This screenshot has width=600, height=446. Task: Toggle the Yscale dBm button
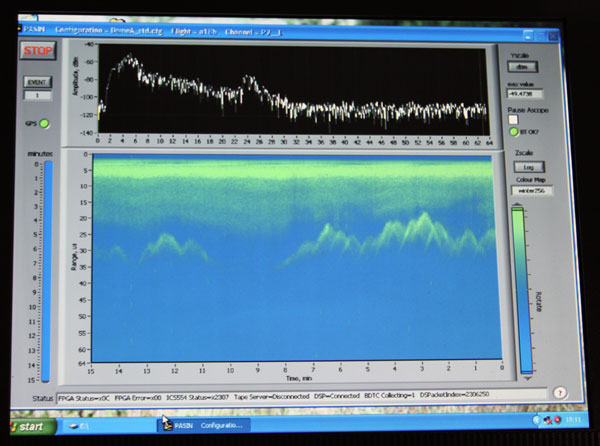point(522,67)
